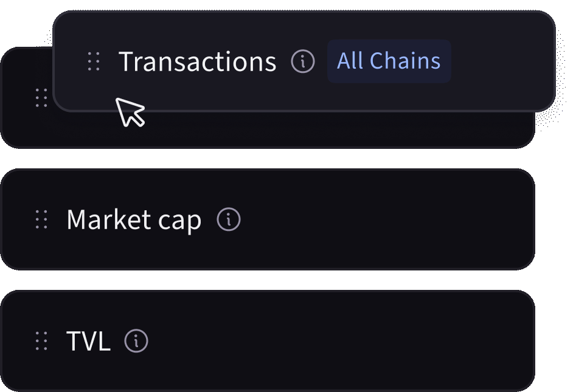
Task: Click the circled i icon inside the Transactions row
Action: pos(302,61)
